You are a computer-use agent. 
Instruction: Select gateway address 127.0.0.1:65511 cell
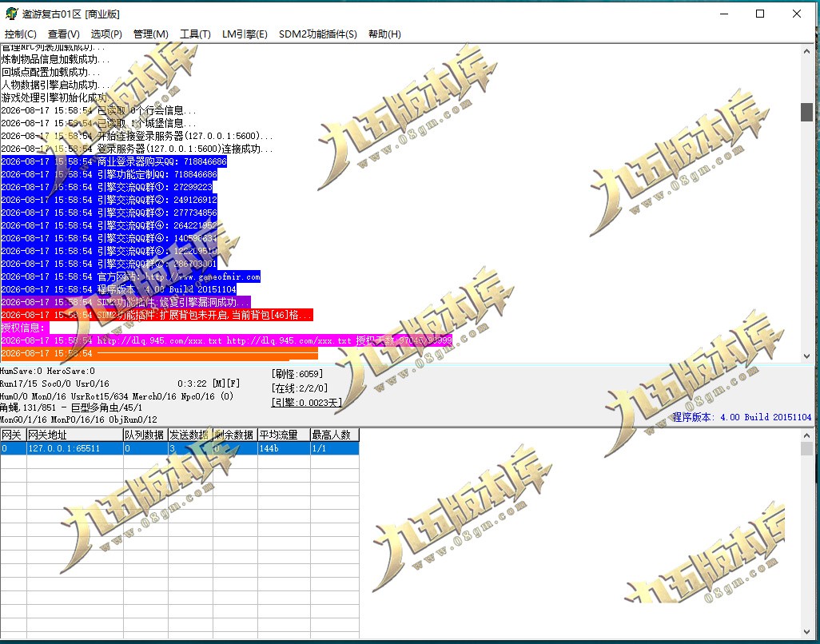[75, 448]
